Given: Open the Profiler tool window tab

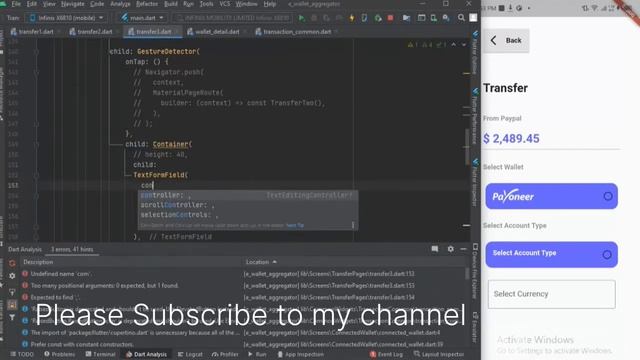Looking at the screenshot, I should pos(225,354).
